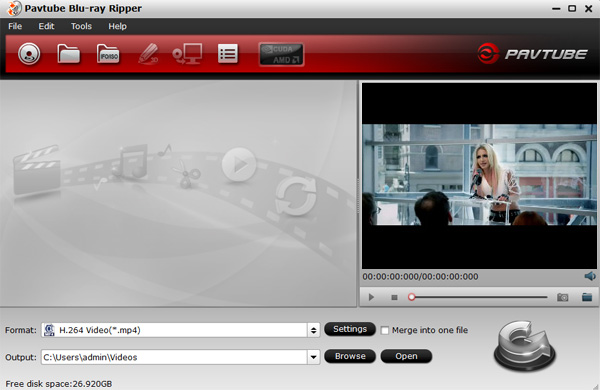Click the Load from disc icon
The image size is (600, 390).
click(29, 54)
